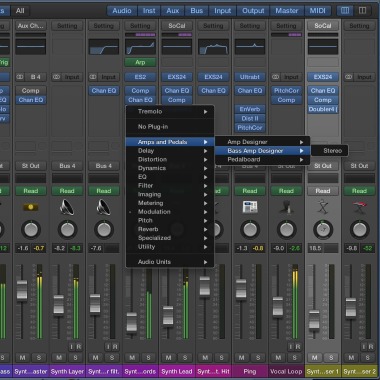The width and height of the screenshot is (380, 380).
Task: Open the Dynamics plug-in category
Action: pyautogui.click(x=170, y=168)
